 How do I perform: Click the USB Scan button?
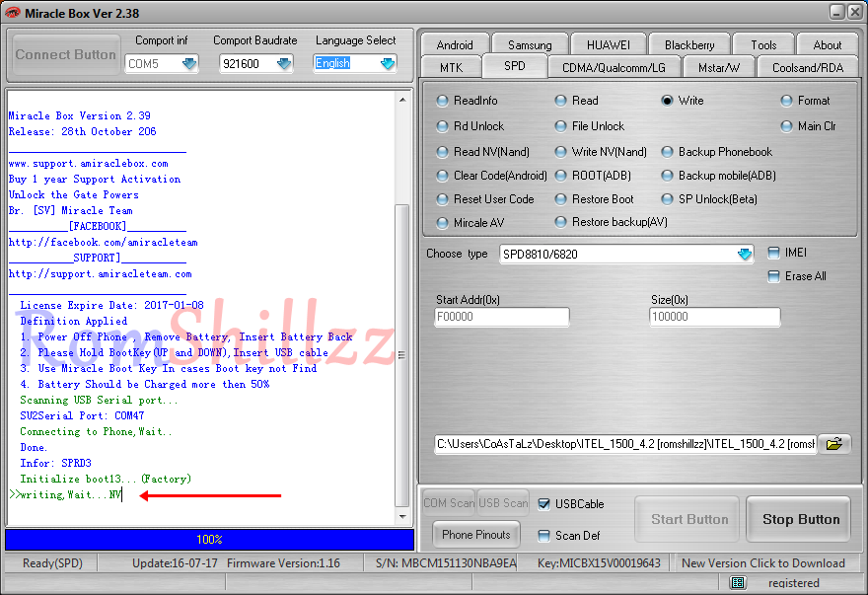pyautogui.click(x=503, y=502)
